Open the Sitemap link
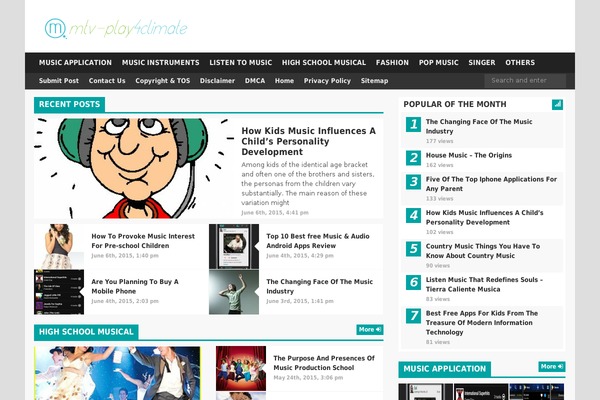The height and width of the screenshot is (400, 600). click(375, 81)
